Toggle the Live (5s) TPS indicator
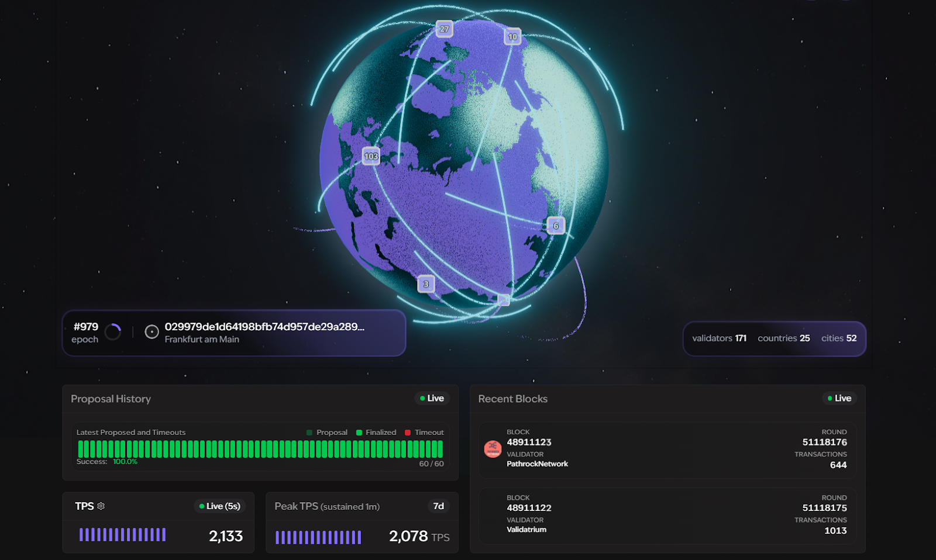Image resolution: width=936 pixels, height=560 pixels. click(x=220, y=506)
